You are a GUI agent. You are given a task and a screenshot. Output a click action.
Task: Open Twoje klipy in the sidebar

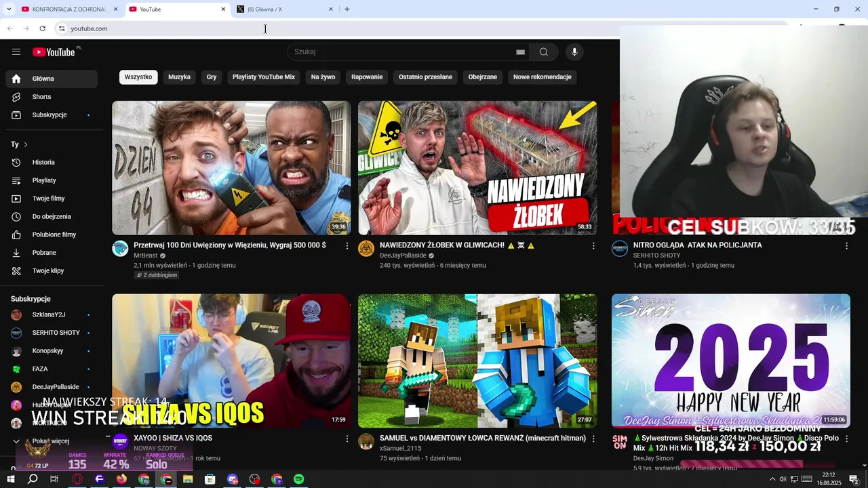click(x=52, y=271)
